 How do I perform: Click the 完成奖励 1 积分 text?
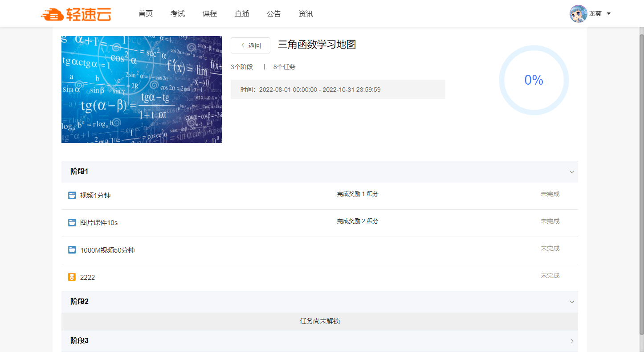tap(358, 194)
